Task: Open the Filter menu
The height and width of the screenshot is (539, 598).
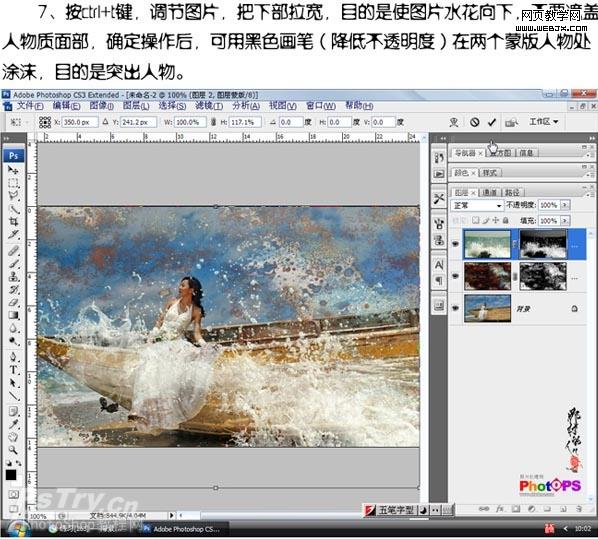Action: pyautogui.click(x=209, y=106)
